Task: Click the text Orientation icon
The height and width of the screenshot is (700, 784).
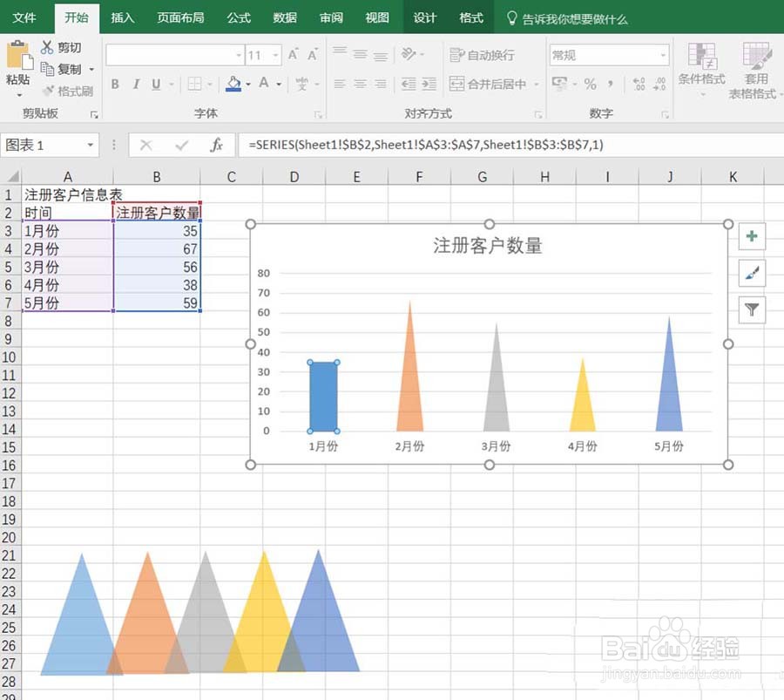Action: click(x=409, y=53)
